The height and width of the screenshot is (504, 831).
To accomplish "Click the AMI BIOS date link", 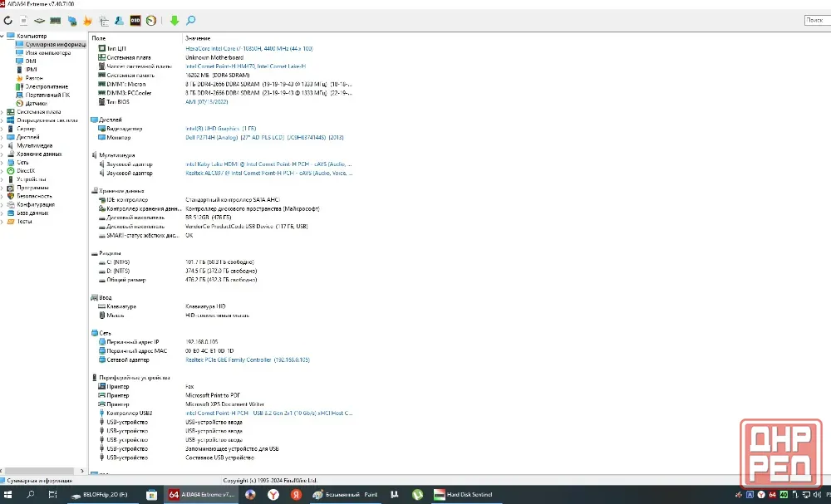I will coord(207,101).
